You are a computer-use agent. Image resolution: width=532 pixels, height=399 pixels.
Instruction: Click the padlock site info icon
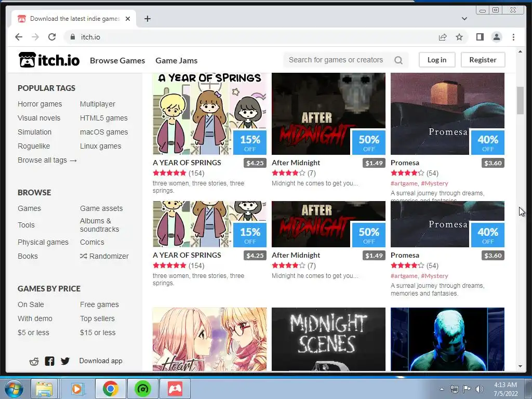(x=73, y=37)
